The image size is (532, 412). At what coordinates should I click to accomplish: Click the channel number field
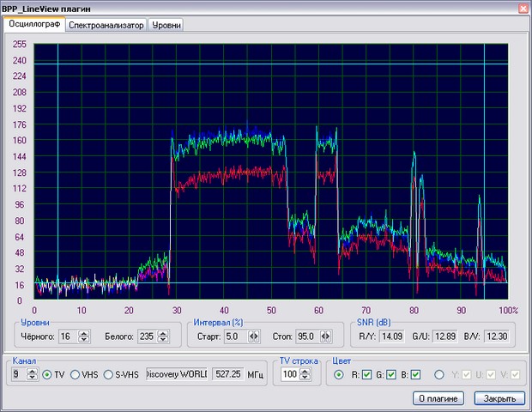click(x=20, y=374)
